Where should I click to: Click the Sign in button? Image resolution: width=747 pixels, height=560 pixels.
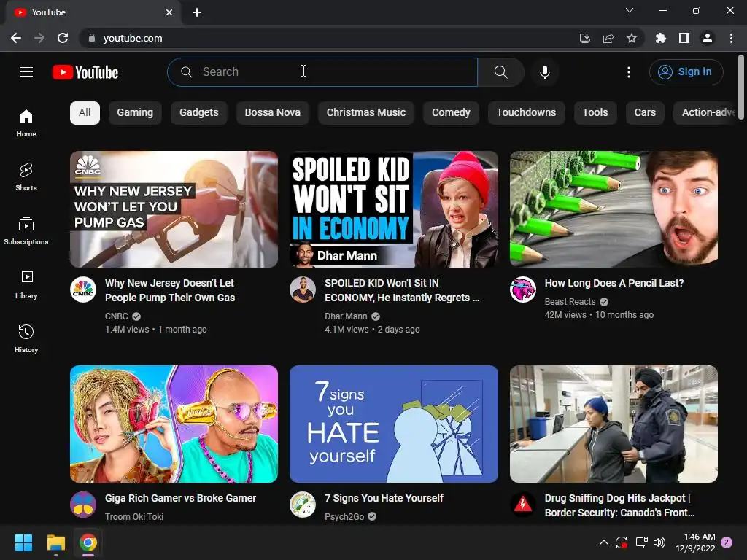[x=686, y=72]
